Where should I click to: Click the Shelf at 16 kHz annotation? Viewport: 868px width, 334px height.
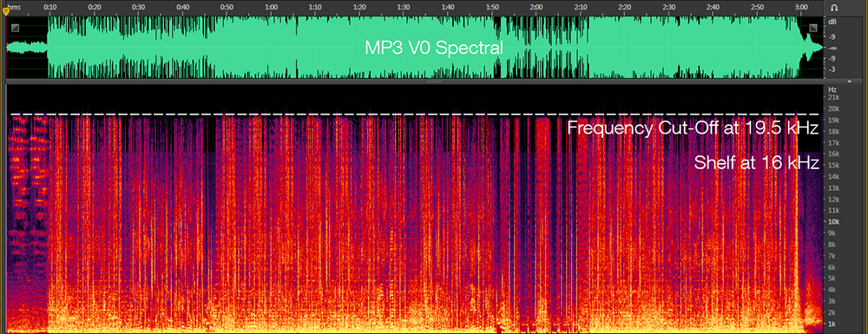point(756,162)
